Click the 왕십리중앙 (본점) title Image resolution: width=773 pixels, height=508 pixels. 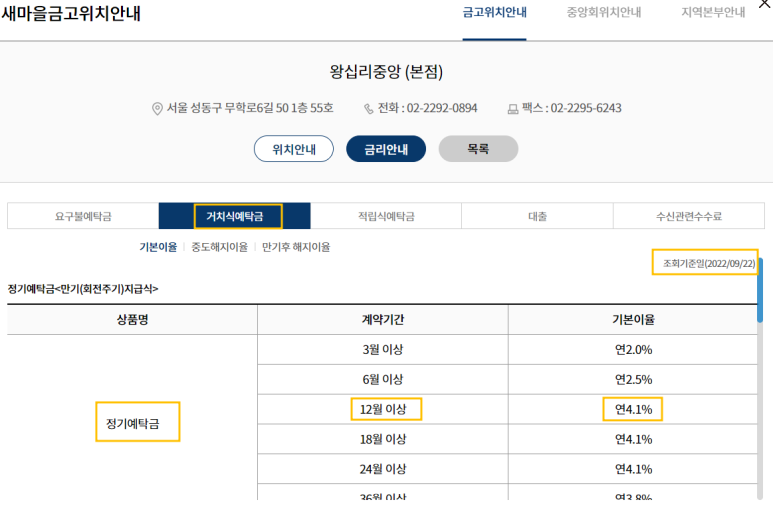[386, 72]
